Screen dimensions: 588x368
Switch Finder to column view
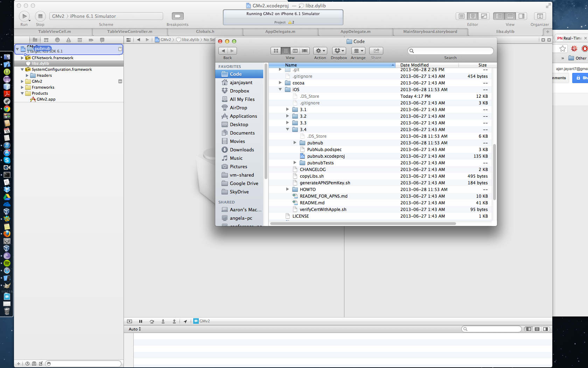click(x=295, y=51)
